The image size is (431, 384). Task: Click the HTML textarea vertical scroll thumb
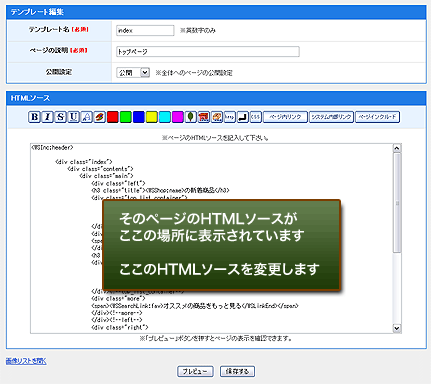[x=397, y=203]
